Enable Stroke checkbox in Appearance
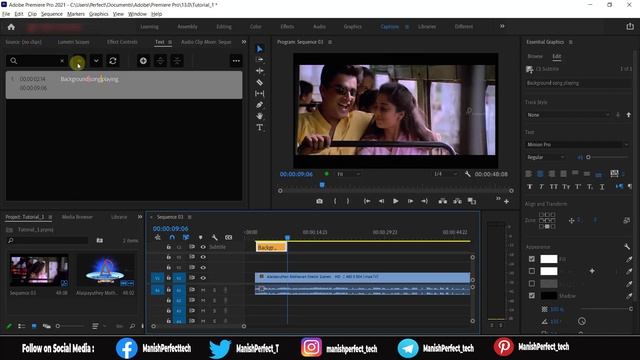Viewport: 640px width, 360px height. [531, 271]
